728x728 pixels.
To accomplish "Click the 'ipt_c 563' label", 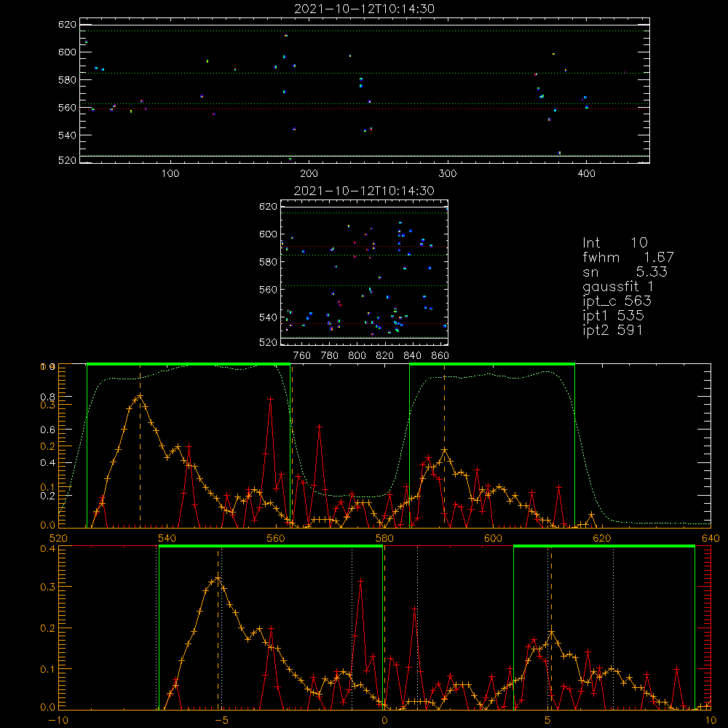I will 617,301.
